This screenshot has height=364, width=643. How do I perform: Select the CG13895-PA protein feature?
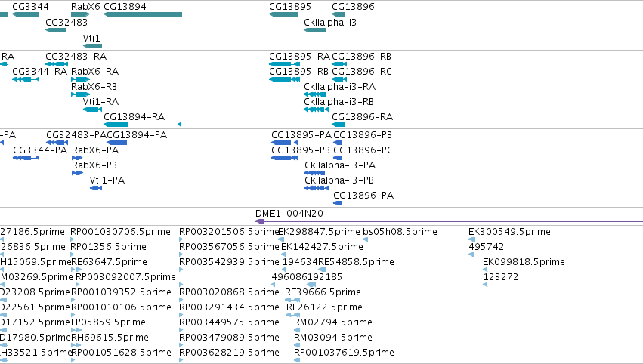pos(285,143)
